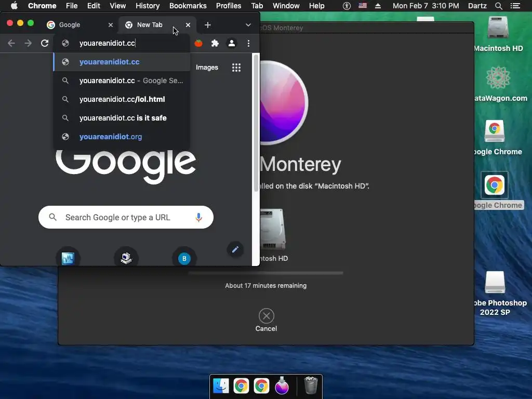Click the Search Google or type a URL box
The image size is (532, 399).
click(x=126, y=217)
